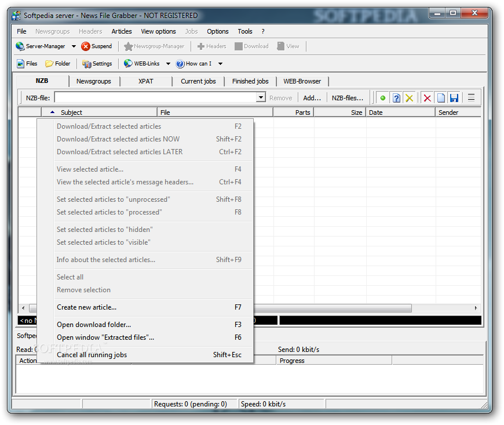
Task: Open the Server-Manager toolbar button
Action: [41, 46]
